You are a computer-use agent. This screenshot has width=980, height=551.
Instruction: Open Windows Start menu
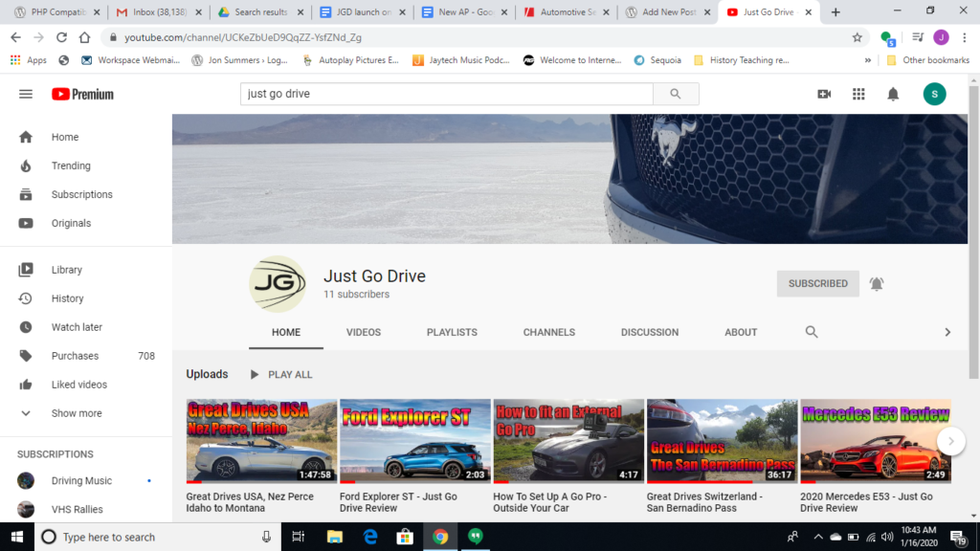click(x=17, y=537)
